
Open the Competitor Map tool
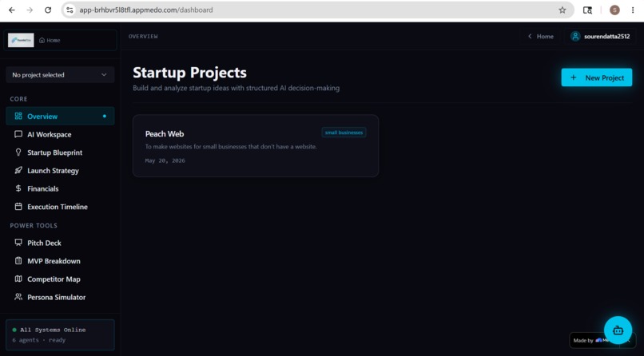pos(60,279)
